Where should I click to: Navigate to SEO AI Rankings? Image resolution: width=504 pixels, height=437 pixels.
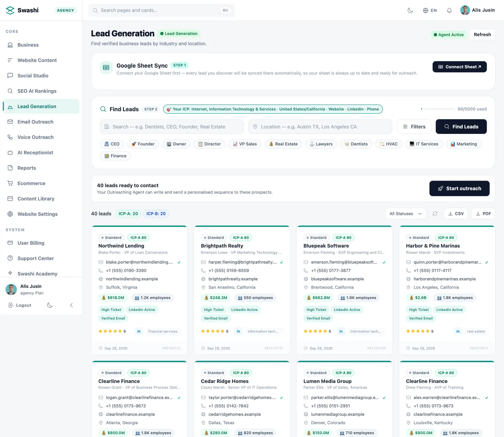[41, 91]
